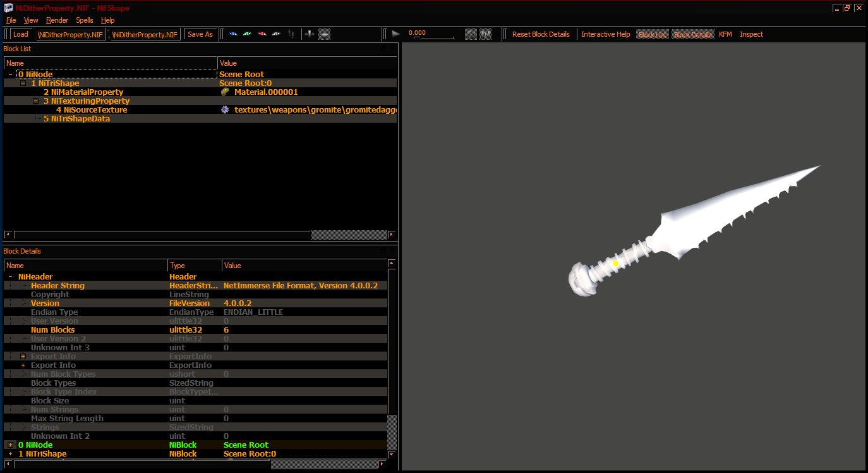Click the blue eye view icon

pos(233,34)
